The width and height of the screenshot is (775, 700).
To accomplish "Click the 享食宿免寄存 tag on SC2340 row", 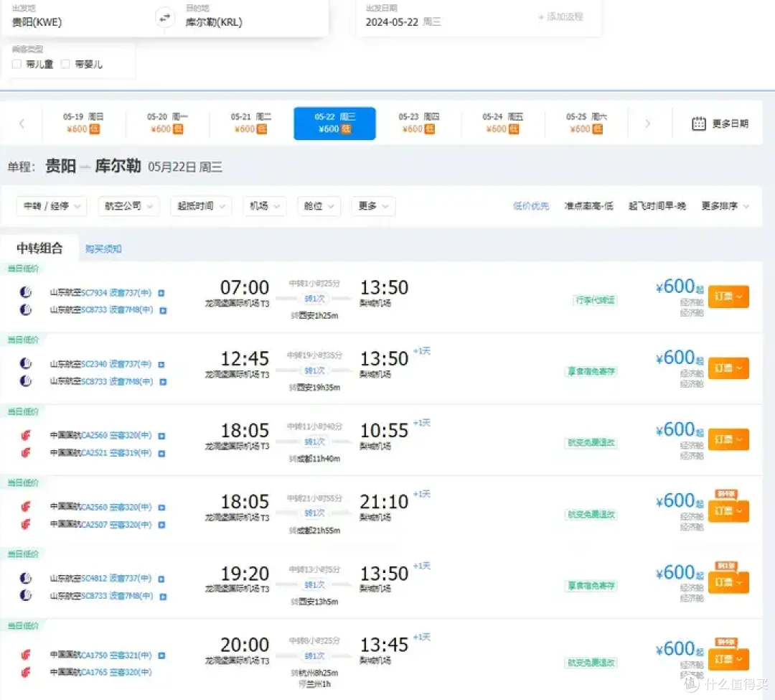I will coord(591,371).
